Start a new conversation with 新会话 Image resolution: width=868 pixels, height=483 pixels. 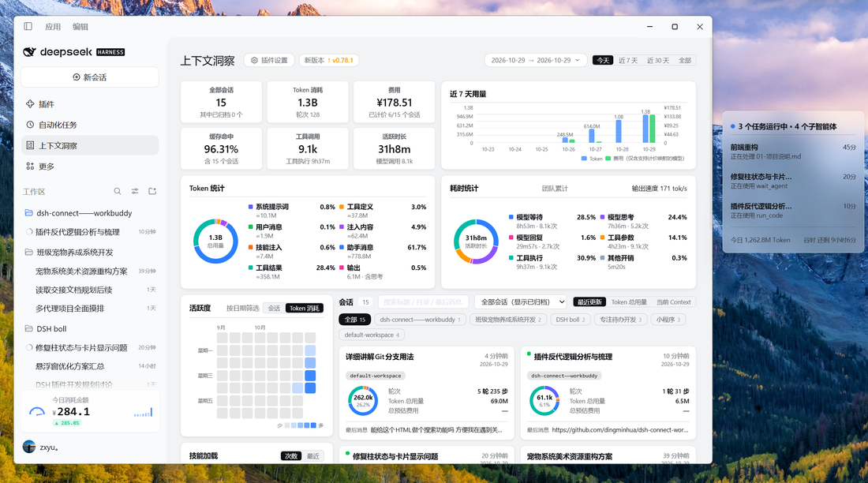click(90, 77)
